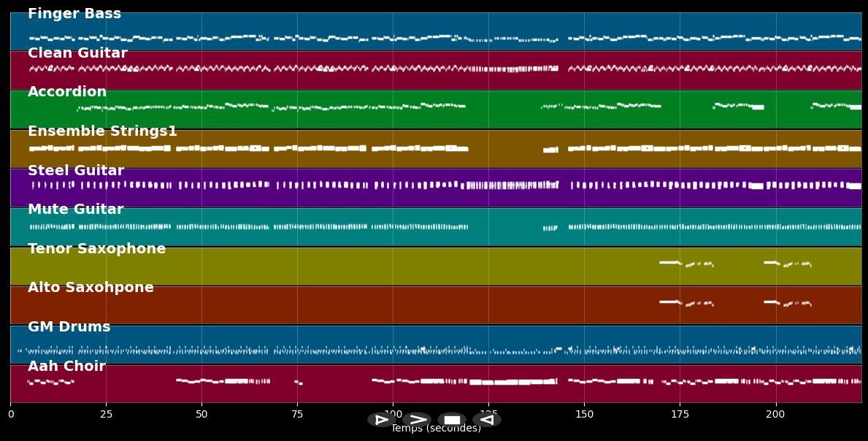868x441 pixels.
Task: Click the Mute Guitar track name
Action: tap(75, 210)
